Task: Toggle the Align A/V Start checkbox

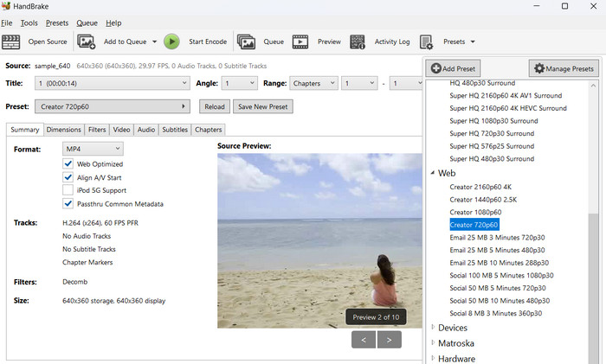Action: pos(68,177)
